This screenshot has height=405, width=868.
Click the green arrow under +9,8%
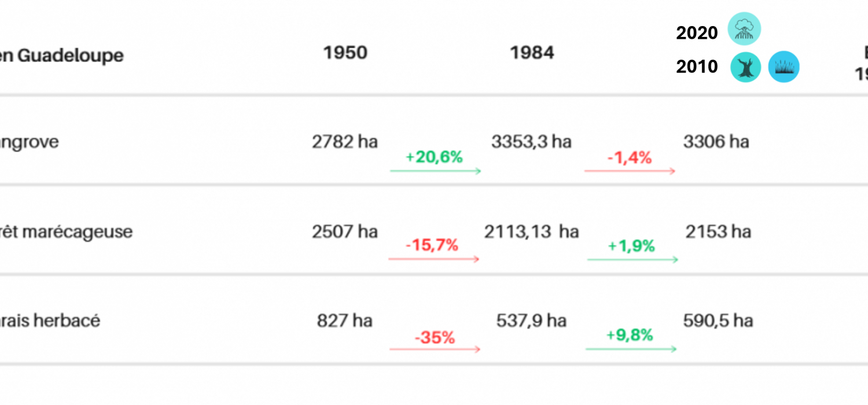tap(631, 349)
